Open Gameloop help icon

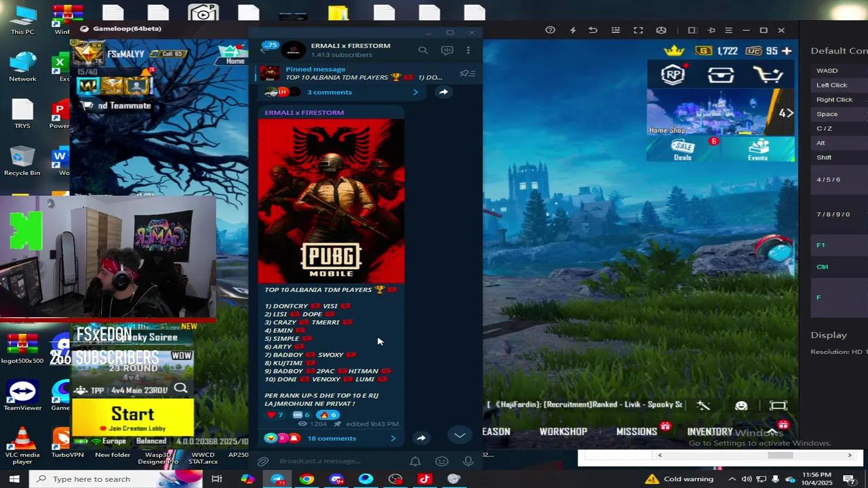pyautogui.click(x=550, y=30)
